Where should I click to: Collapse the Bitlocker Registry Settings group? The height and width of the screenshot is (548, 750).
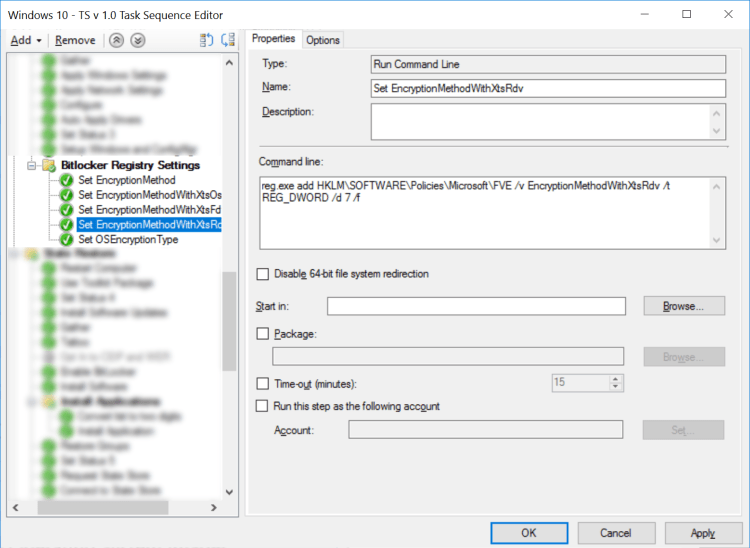31,165
